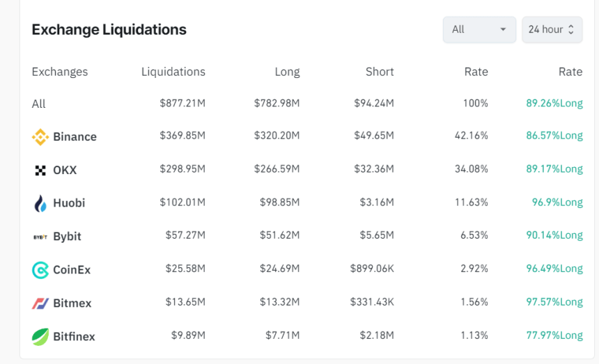Click the 89.26%Long rate value
This screenshot has width=599, height=364.
(554, 104)
